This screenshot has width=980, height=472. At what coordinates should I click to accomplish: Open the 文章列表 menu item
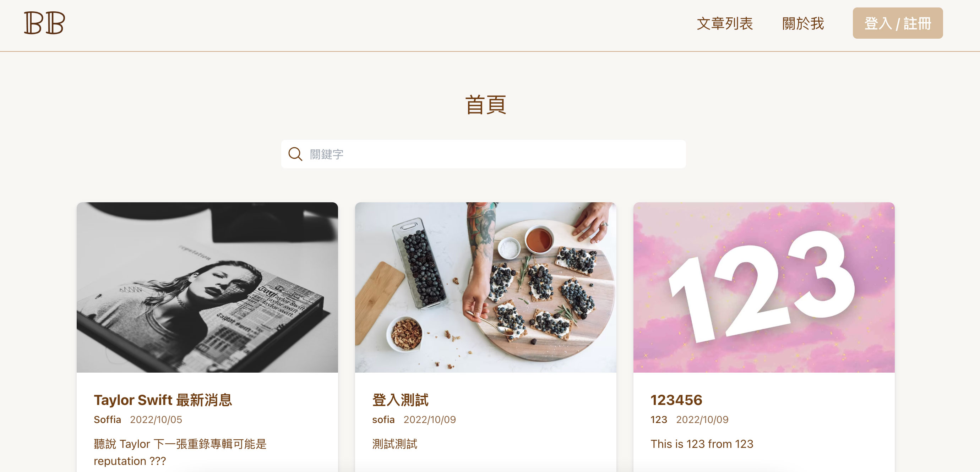[x=724, y=23]
